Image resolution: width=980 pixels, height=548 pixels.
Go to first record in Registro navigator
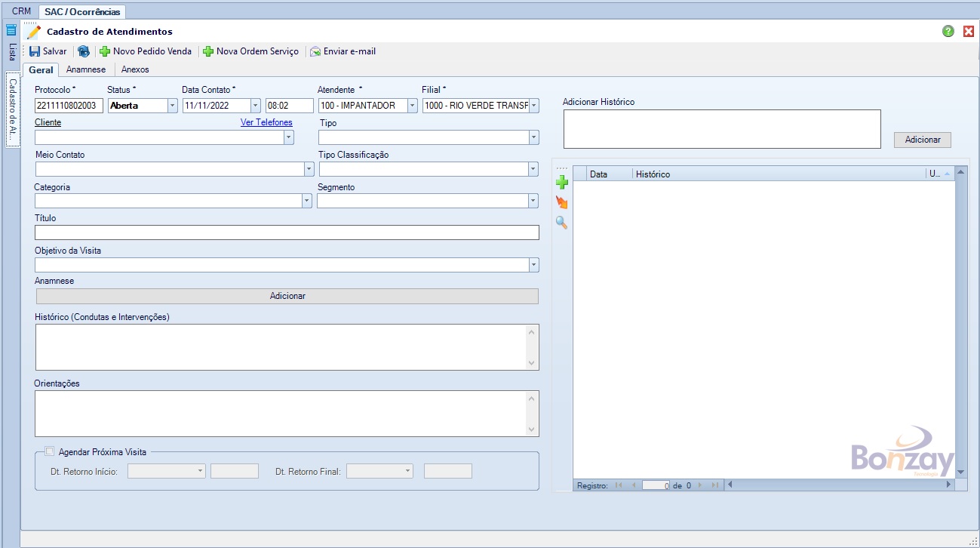click(619, 485)
